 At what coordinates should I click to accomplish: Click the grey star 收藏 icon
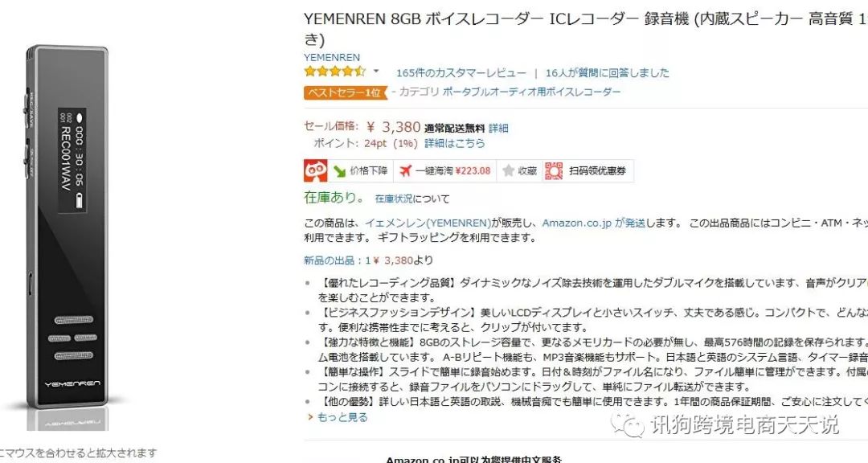508,170
